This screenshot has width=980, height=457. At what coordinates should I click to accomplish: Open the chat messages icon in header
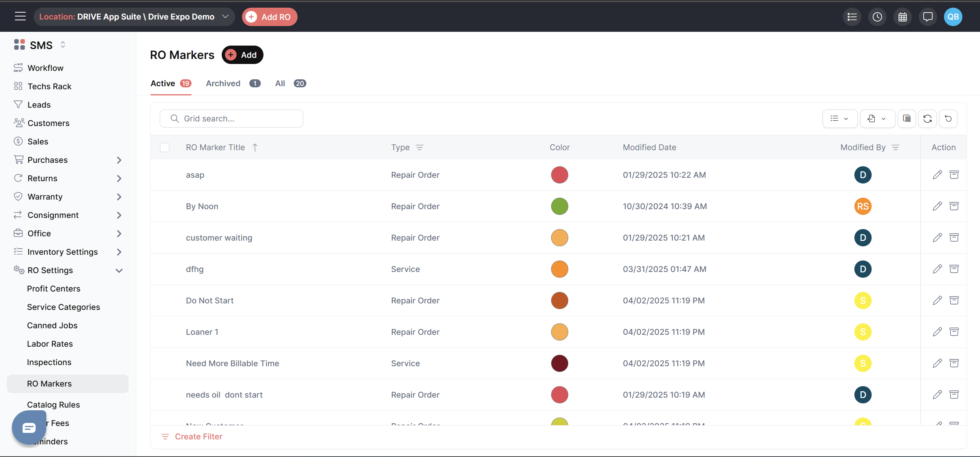point(928,17)
